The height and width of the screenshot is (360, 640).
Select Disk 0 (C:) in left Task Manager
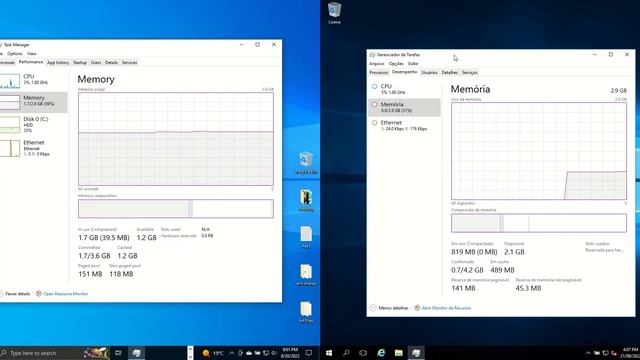coord(33,124)
